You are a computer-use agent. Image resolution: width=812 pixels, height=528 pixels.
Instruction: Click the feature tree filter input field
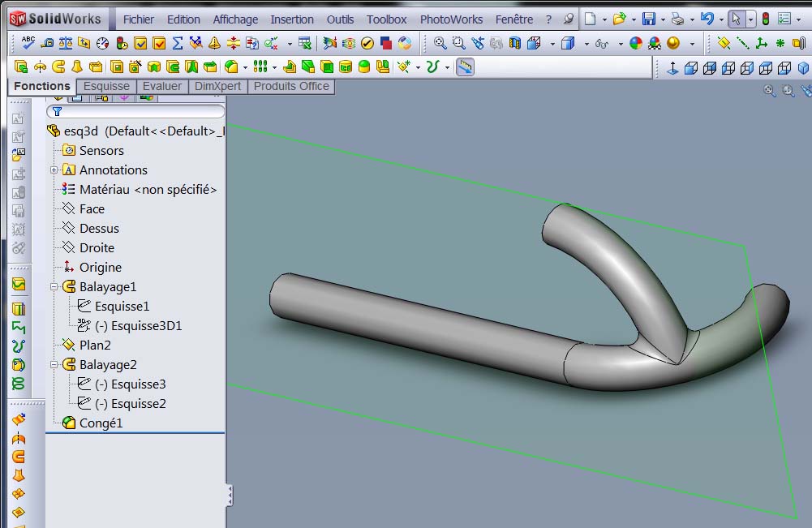135,111
